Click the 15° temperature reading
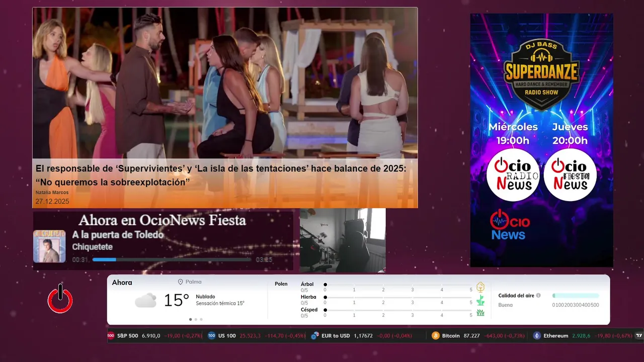The height and width of the screenshot is (362, 644). pyautogui.click(x=177, y=300)
